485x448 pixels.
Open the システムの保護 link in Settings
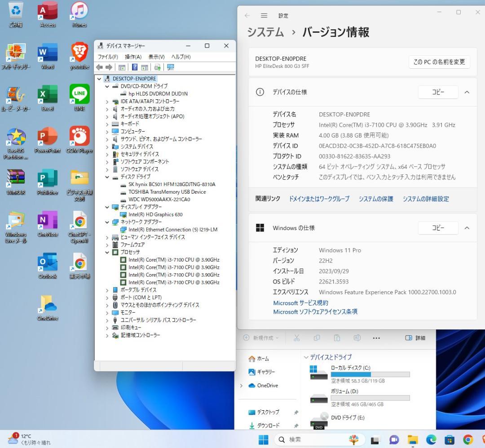click(376, 199)
